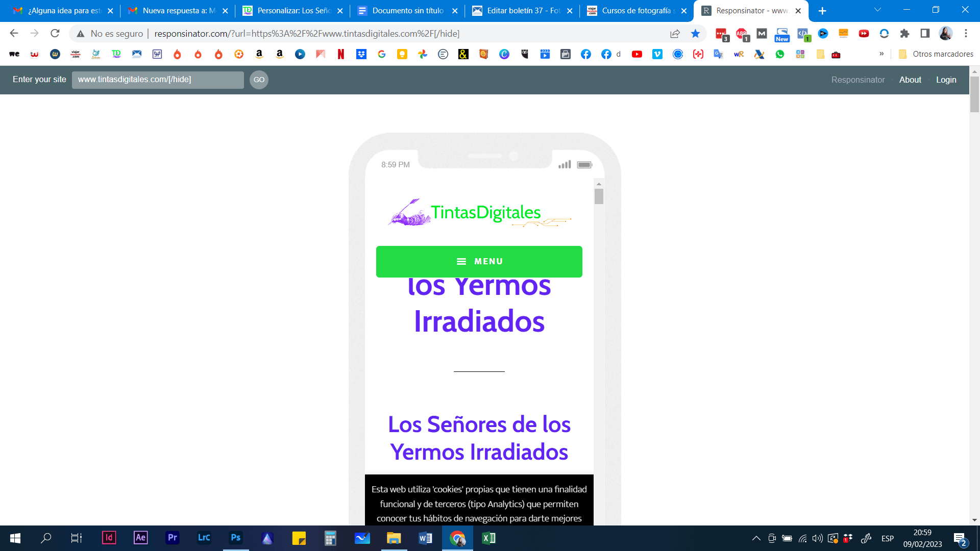Screen dimensions: 980x551
Task: Open the Dropbox bookmark icon
Action: (361, 54)
